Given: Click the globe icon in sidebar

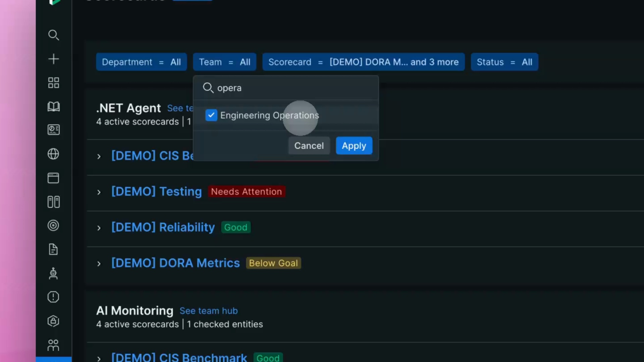Looking at the screenshot, I should point(53,154).
